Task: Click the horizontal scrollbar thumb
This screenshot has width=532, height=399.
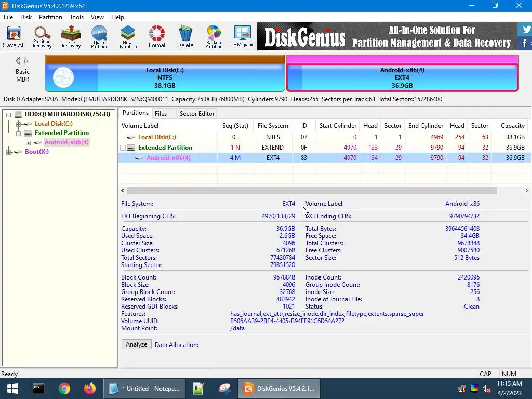Action: click(x=312, y=190)
